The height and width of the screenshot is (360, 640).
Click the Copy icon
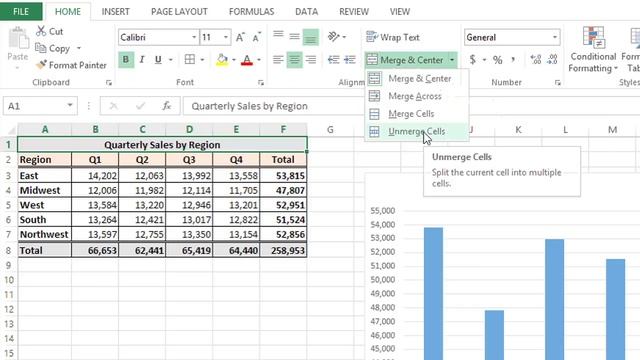point(40,48)
